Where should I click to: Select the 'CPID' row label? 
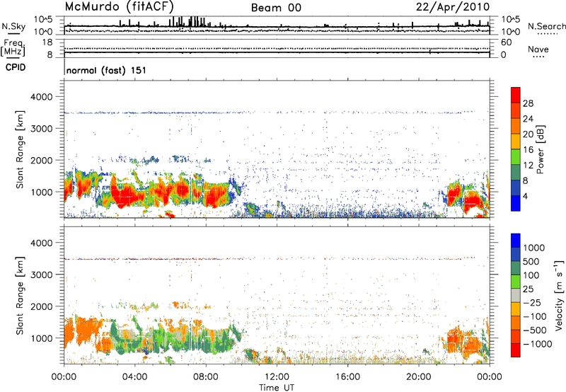16,67
